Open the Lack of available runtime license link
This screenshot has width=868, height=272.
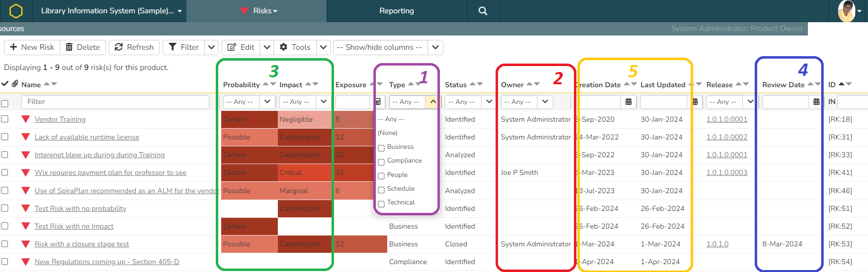pos(87,137)
